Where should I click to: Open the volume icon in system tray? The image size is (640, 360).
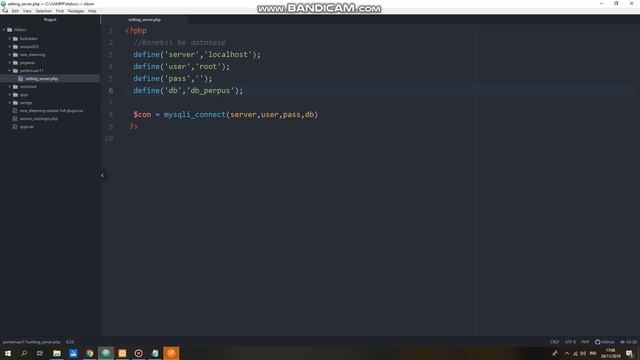point(583,353)
